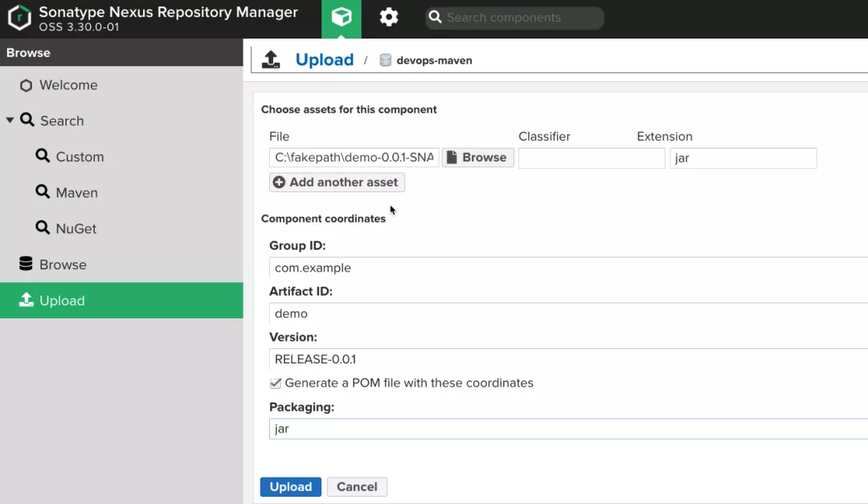Click the Group ID label
868x504 pixels.
297,245
